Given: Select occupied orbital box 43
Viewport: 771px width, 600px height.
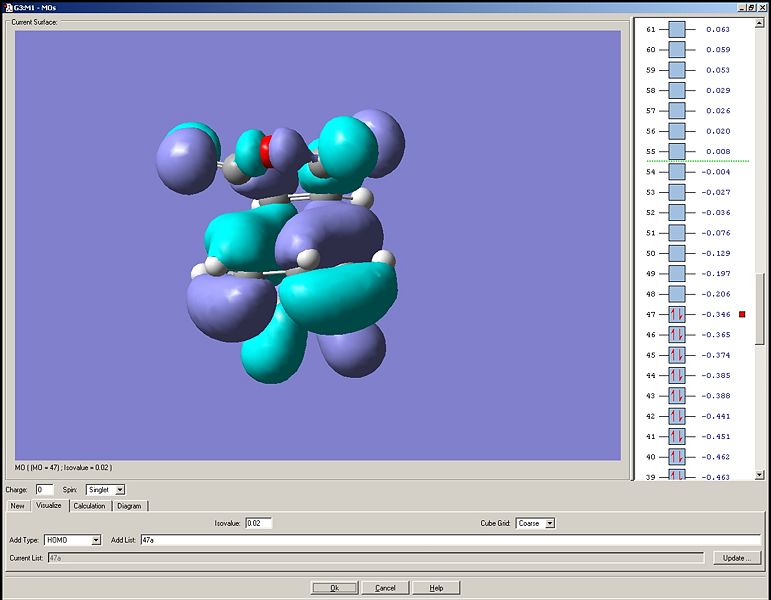Looking at the screenshot, I should (x=677, y=395).
